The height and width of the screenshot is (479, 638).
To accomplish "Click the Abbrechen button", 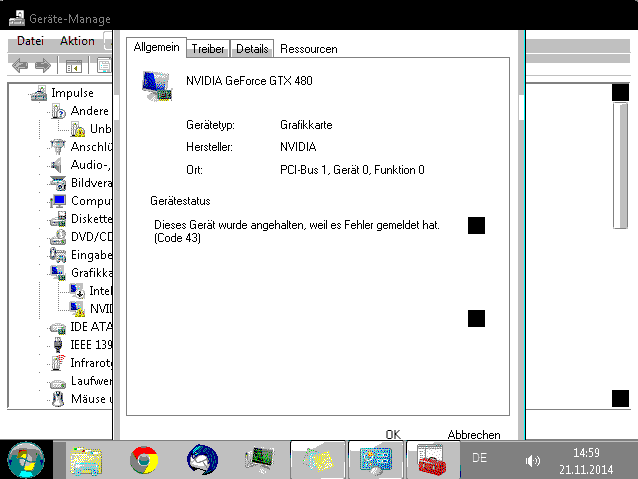I will pyautogui.click(x=474, y=434).
